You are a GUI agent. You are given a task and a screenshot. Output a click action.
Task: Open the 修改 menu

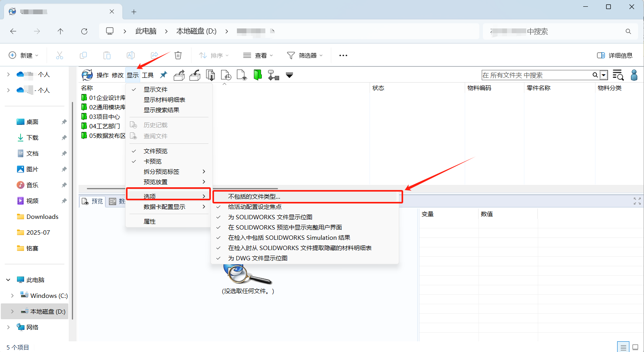tap(118, 75)
